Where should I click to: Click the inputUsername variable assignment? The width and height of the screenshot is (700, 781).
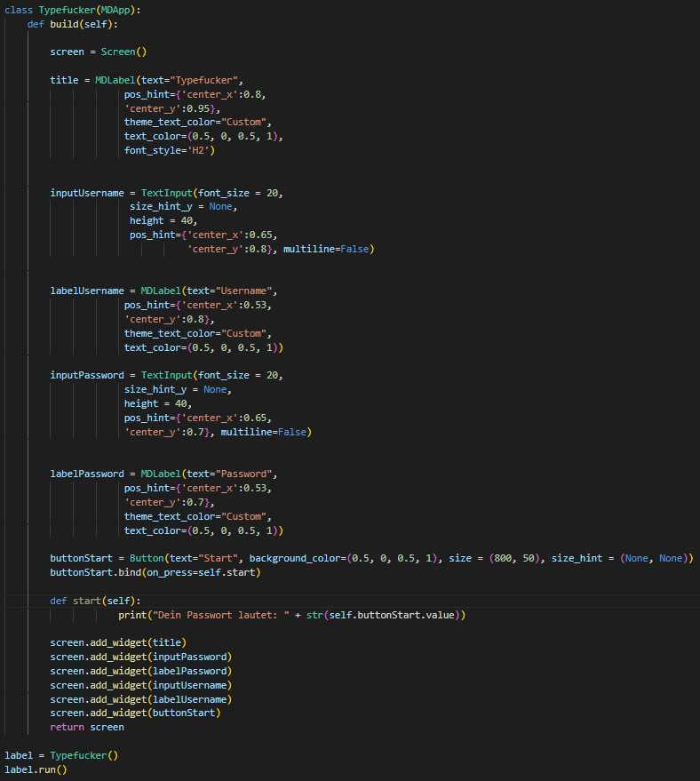pyautogui.click(x=84, y=193)
